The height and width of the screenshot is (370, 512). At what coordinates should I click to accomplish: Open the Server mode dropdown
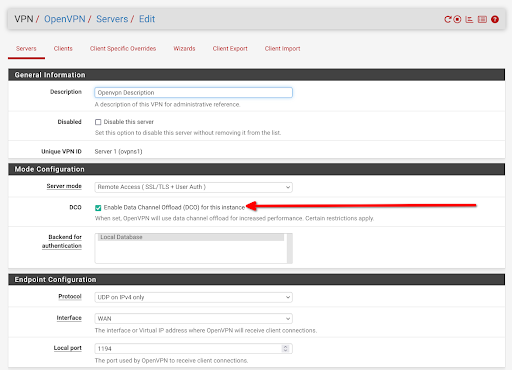click(x=193, y=187)
